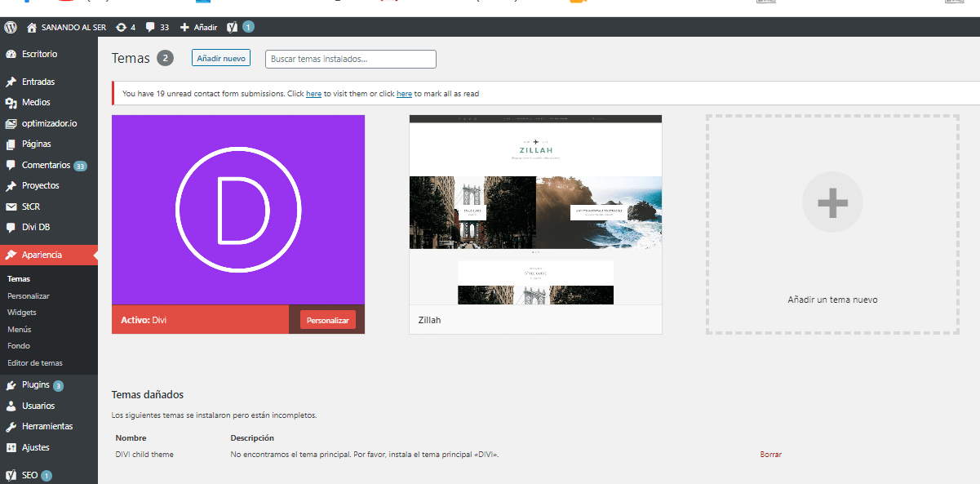
Task: Click the Plugins plug icon
Action: point(11,385)
